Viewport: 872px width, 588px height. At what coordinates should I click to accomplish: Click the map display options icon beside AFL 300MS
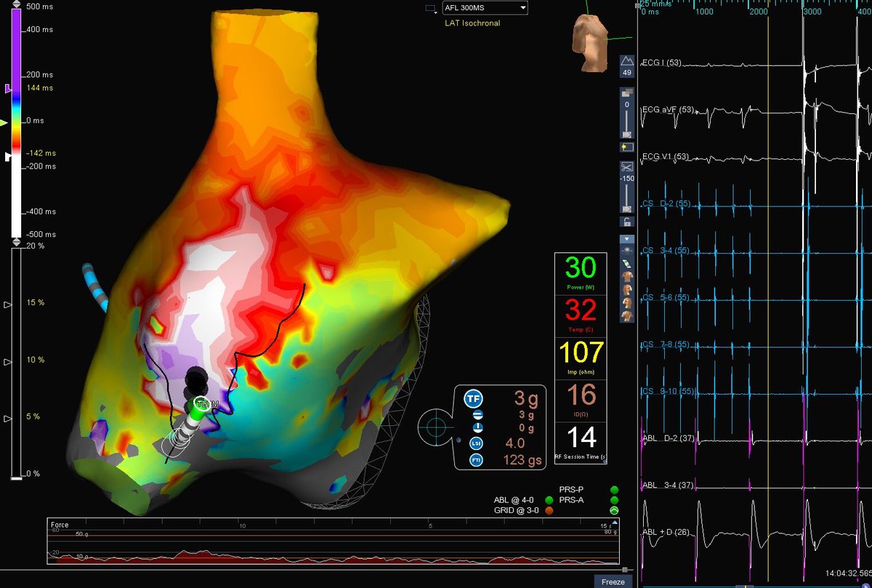coord(431,9)
